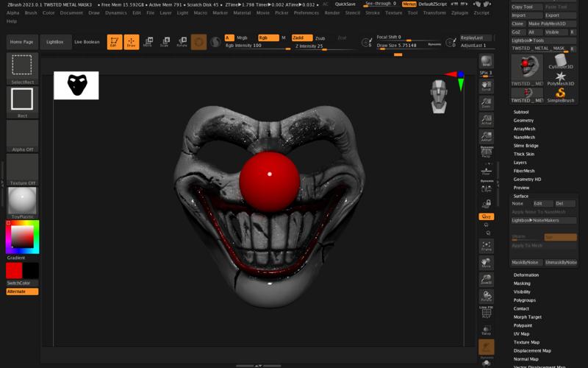This screenshot has height=368, width=588.
Task: Toggle the Rgb paint mode
Action: pos(268,38)
